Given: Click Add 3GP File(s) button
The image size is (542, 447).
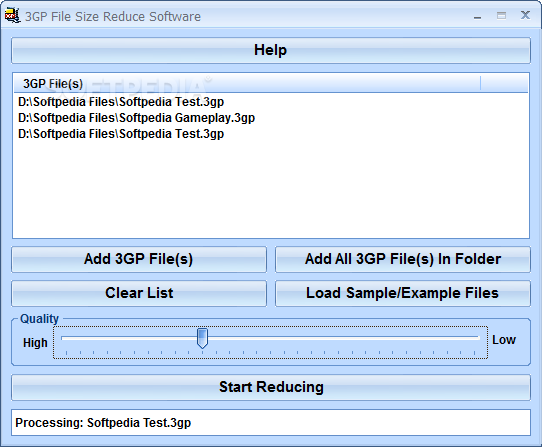Looking at the screenshot, I should coord(139,259).
